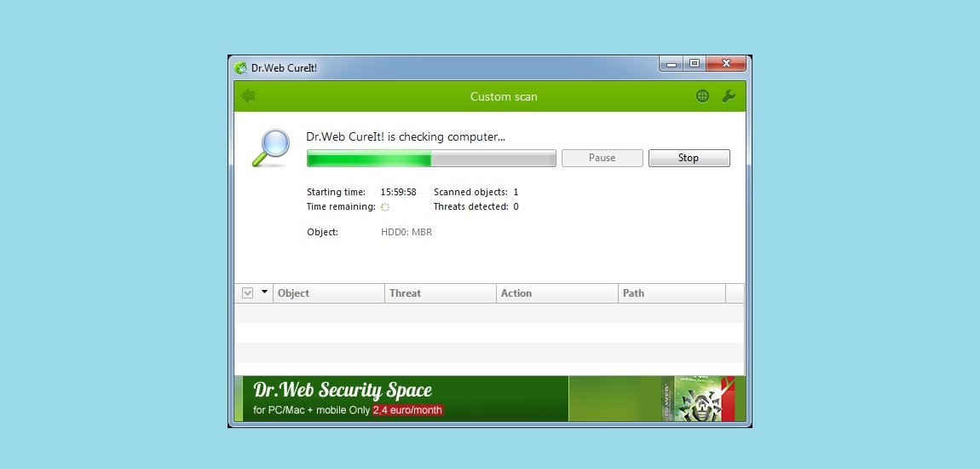Open scan settings via wrench icon
Screen dimensions: 980x469
tap(729, 96)
